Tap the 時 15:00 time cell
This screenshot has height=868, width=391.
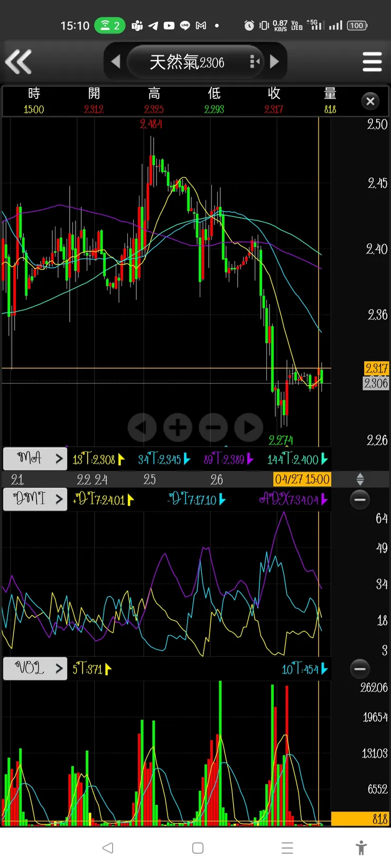(34, 101)
